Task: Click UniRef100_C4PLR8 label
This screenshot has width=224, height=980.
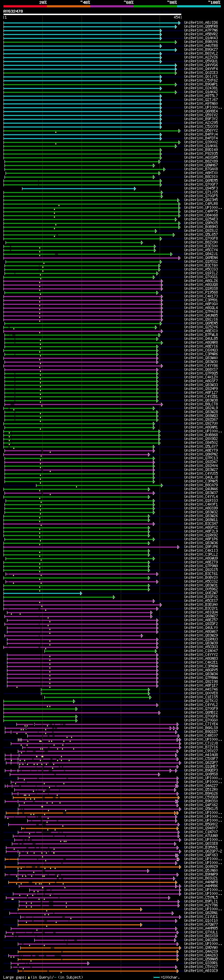Action: (x=201, y=204)
